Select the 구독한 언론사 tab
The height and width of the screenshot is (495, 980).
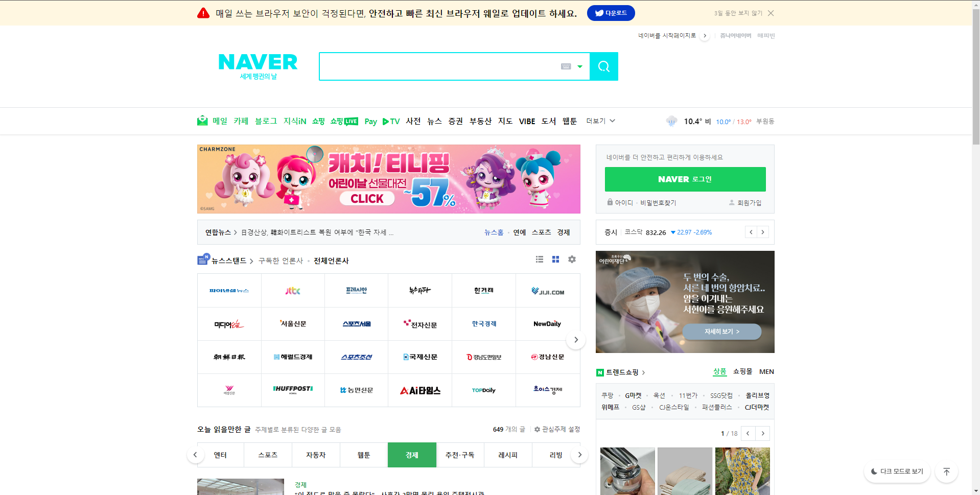281,261
